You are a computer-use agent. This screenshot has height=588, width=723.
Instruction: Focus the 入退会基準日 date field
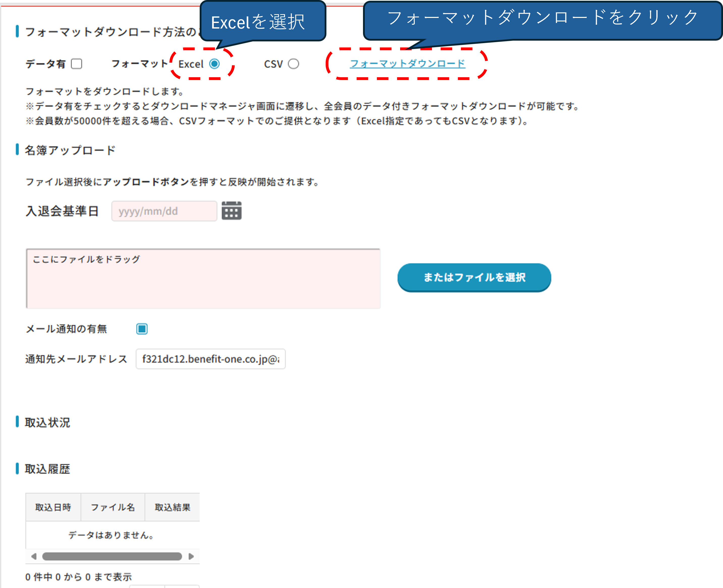(x=164, y=211)
